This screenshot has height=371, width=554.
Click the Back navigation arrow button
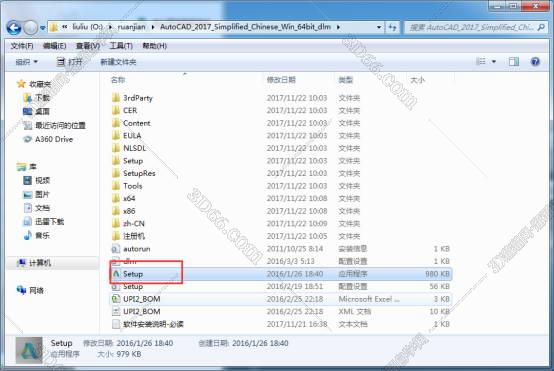(x=14, y=27)
